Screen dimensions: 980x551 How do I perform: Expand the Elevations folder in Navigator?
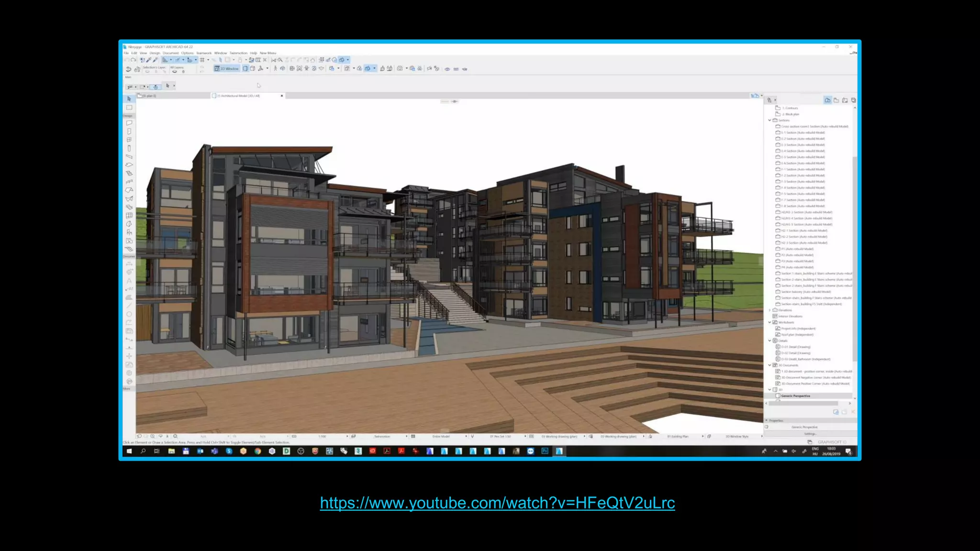[769, 310]
